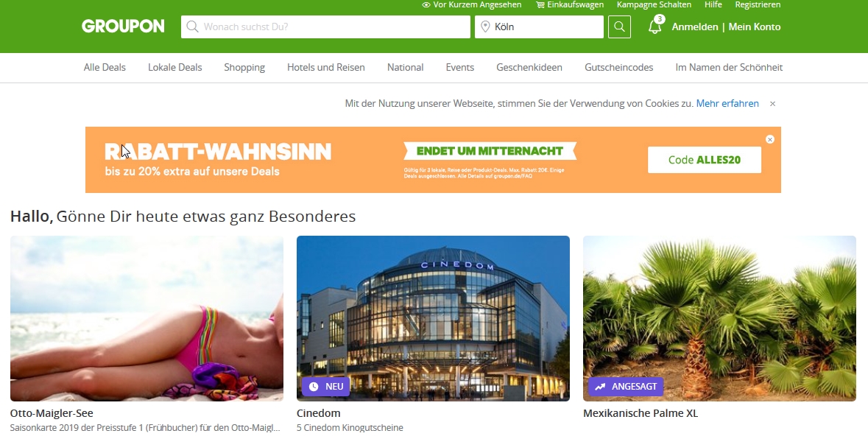This screenshot has width=868, height=439.
Task: Click the Anmelden link
Action: pos(695,27)
